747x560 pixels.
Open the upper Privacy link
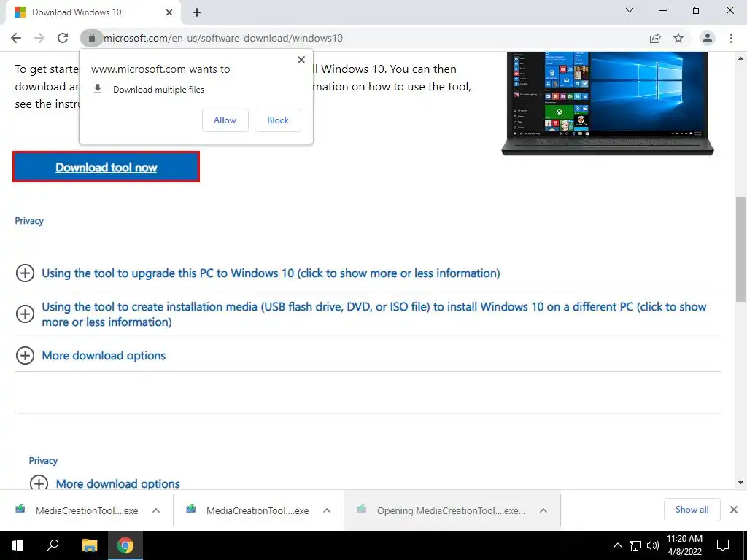pos(29,221)
